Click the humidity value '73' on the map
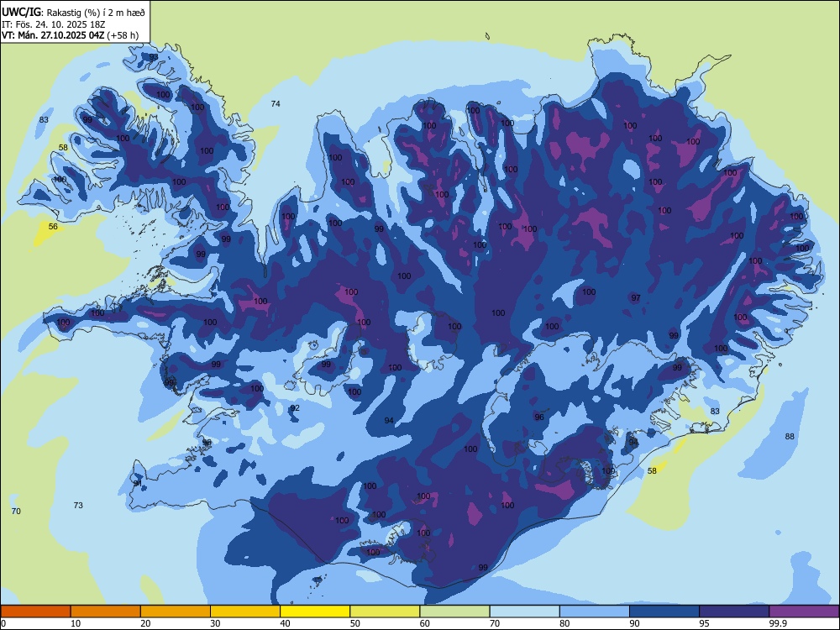 pyautogui.click(x=78, y=505)
